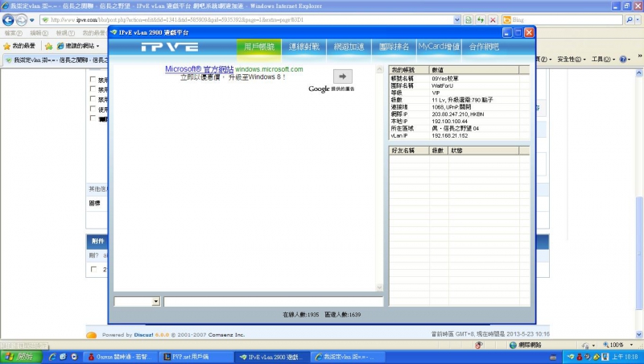
Task: Switch to the 團隊排名 tab
Action: [x=394, y=47]
